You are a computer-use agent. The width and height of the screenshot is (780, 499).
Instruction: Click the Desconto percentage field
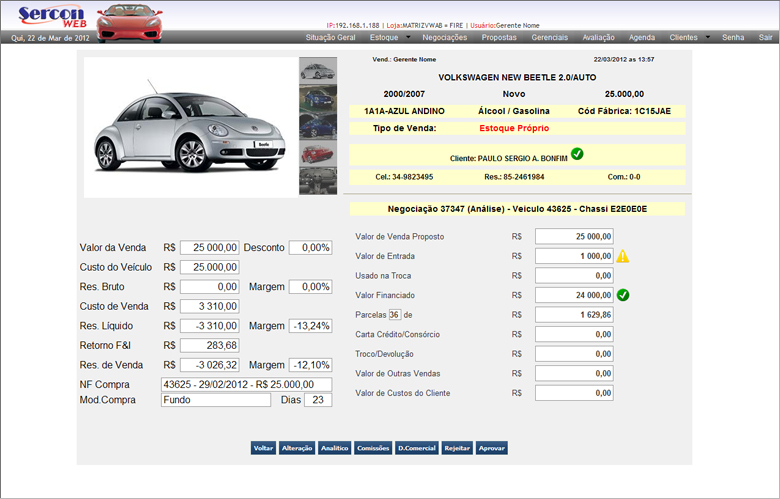[x=310, y=248]
